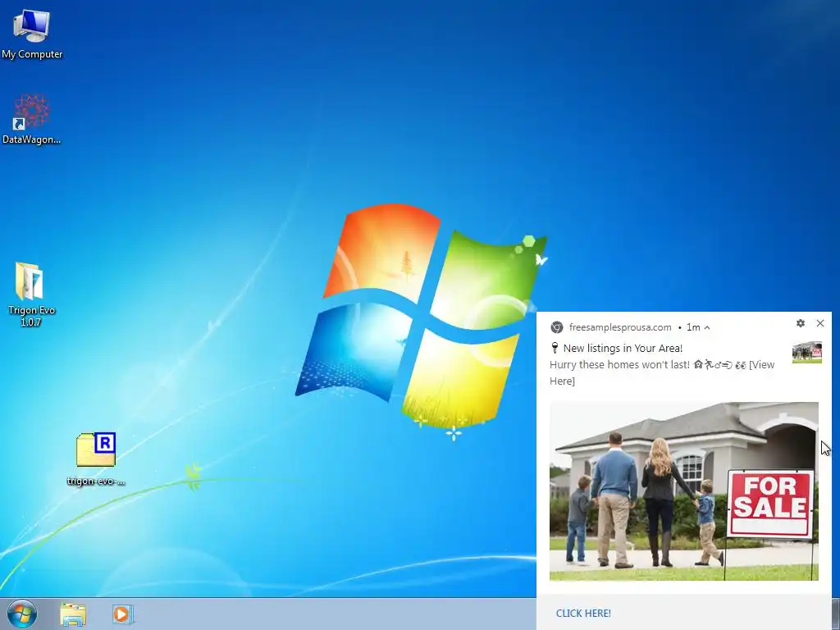The image size is (840, 630).
Task: Click the Chrome icon in notification header
Action: pyautogui.click(x=557, y=327)
